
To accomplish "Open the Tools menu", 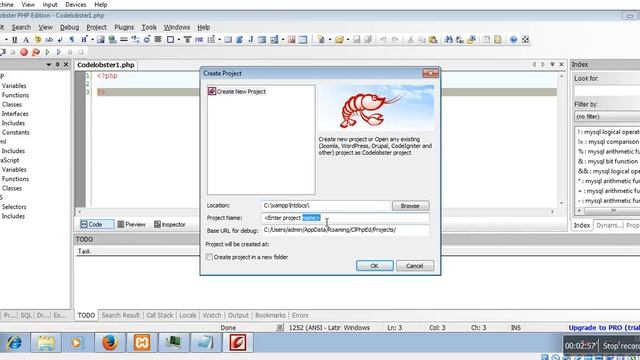I will [x=149, y=27].
